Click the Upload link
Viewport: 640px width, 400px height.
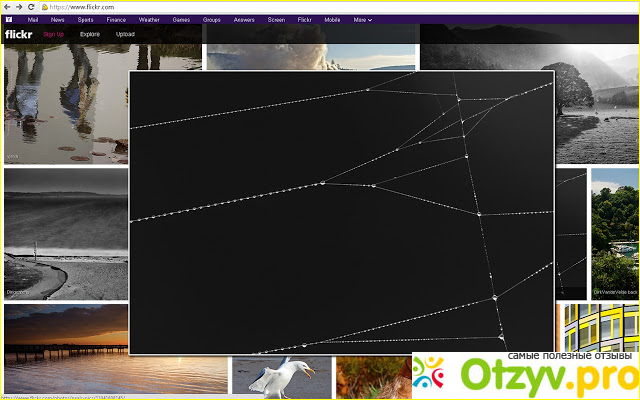[x=125, y=34]
